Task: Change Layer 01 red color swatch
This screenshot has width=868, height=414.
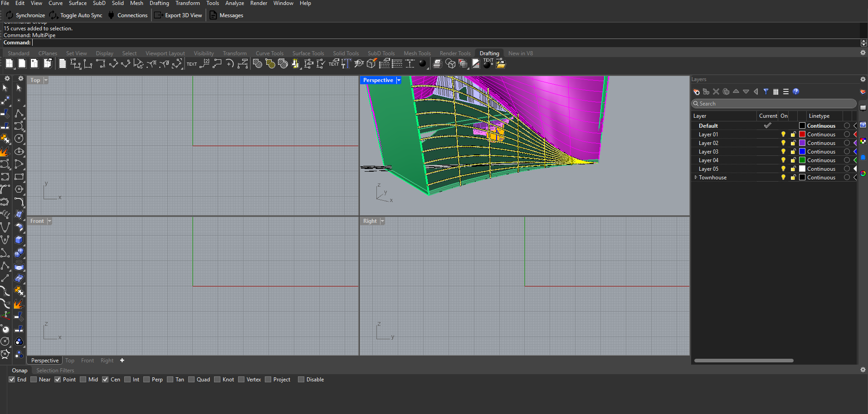Action: click(x=802, y=135)
